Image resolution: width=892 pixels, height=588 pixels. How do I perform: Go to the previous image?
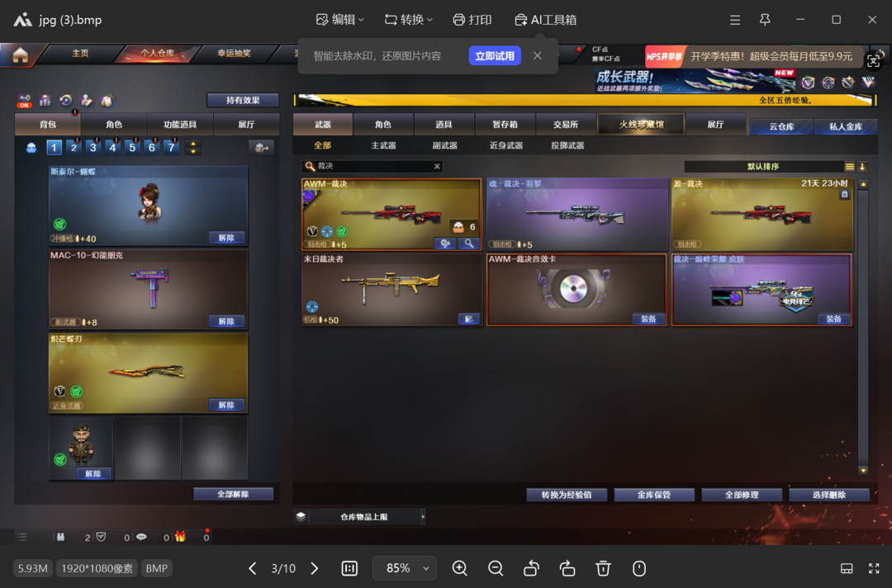point(252,568)
